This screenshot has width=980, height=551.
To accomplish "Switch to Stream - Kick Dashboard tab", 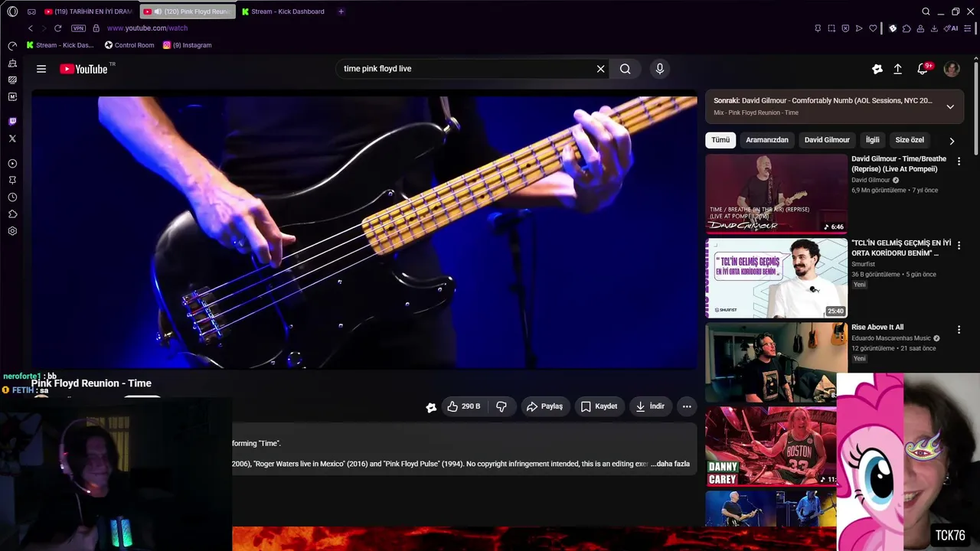I will tap(283, 11).
